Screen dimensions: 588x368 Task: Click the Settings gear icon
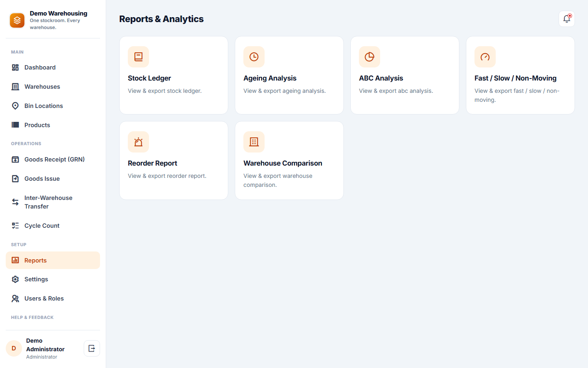(x=15, y=279)
